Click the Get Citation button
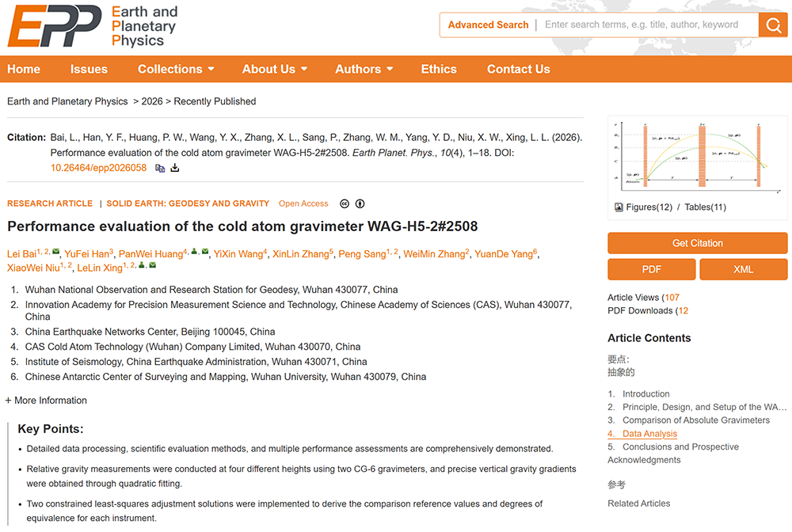792x532 pixels. coord(698,243)
